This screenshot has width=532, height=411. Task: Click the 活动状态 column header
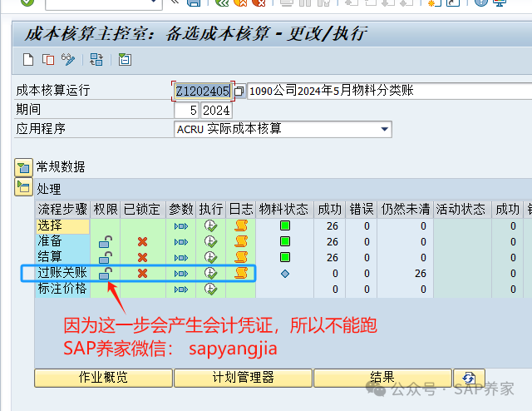(x=462, y=209)
